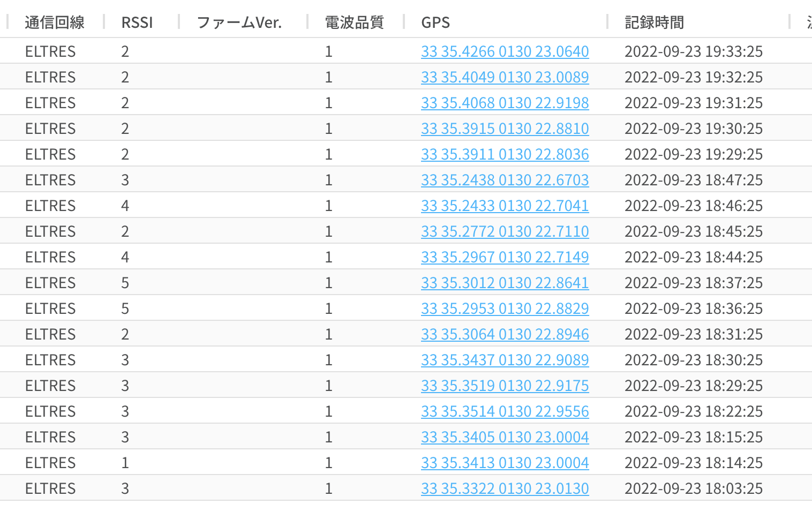Click the 記録時間 column header

654,22
